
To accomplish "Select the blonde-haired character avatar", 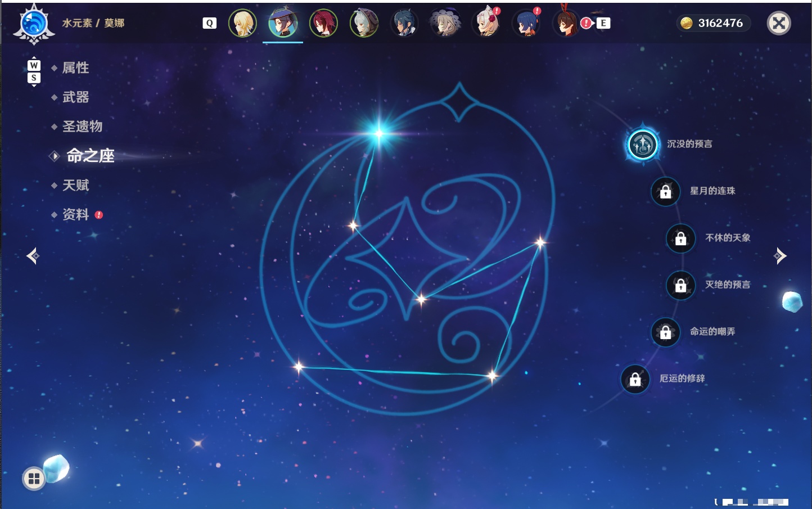I will tap(242, 23).
